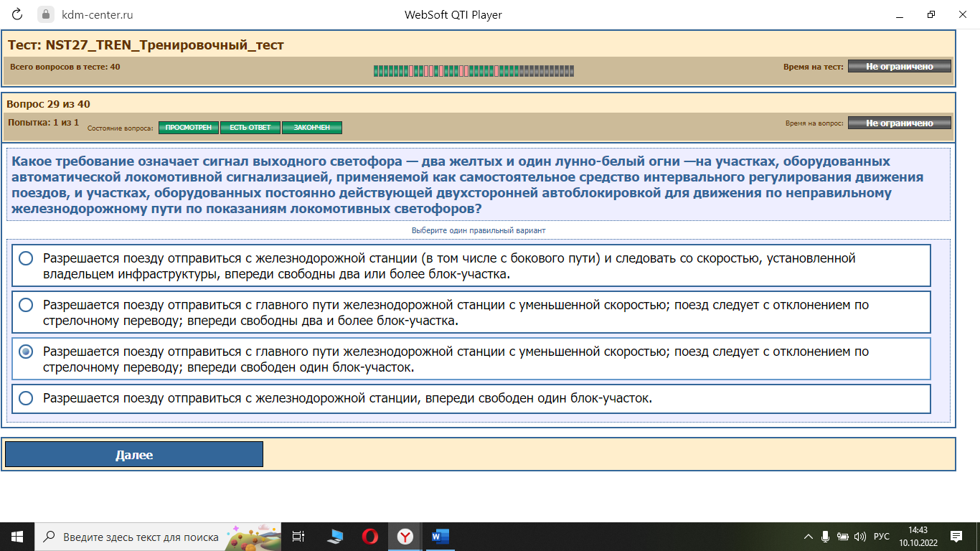Click the "Попытка: 1 из 1" label
This screenshot has height=551, width=980.
tap(43, 123)
